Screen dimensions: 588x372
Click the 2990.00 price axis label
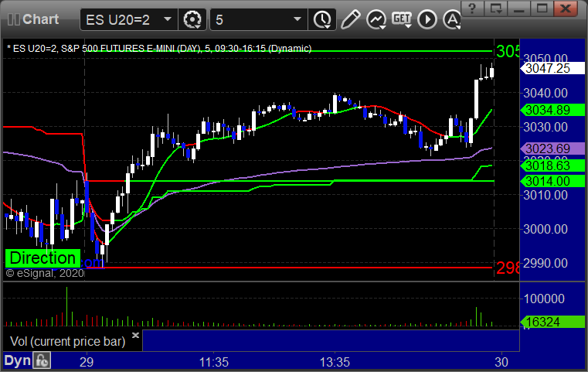(x=546, y=264)
